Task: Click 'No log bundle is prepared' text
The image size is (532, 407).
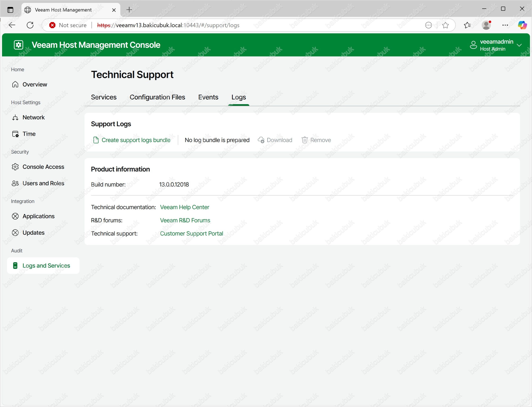Action: (217, 140)
